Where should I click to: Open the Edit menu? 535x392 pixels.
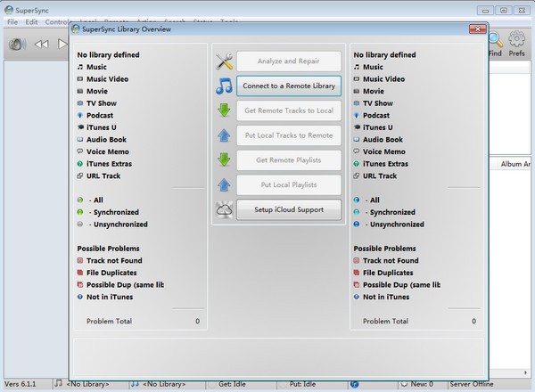click(31, 21)
